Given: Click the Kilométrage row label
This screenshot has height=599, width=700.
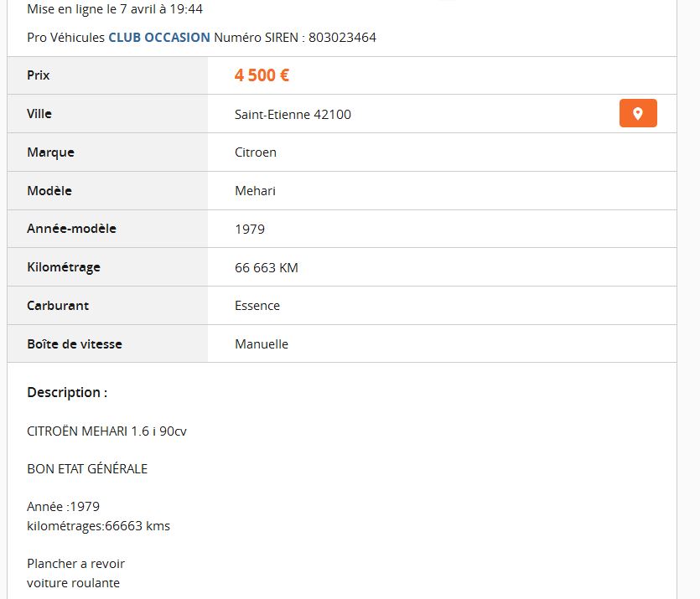Looking at the screenshot, I should coord(64,267).
